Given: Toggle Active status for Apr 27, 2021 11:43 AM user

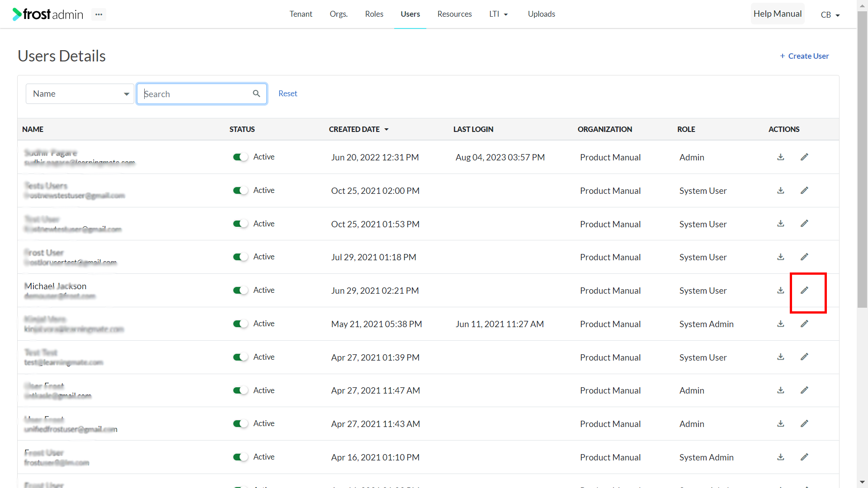Looking at the screenshot, I should tap(241, 424).
